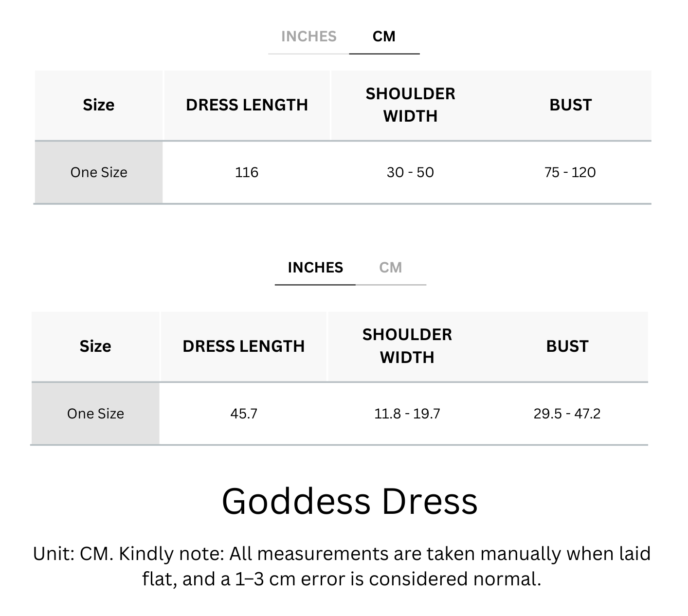Viewport: 688px width, 616px height.
Task: Click the 116 dress length value
Action: pos(247,172)
